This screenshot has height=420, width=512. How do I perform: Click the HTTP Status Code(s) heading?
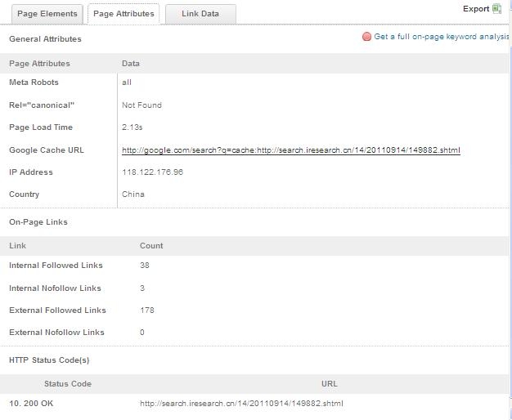pos(49,360)
